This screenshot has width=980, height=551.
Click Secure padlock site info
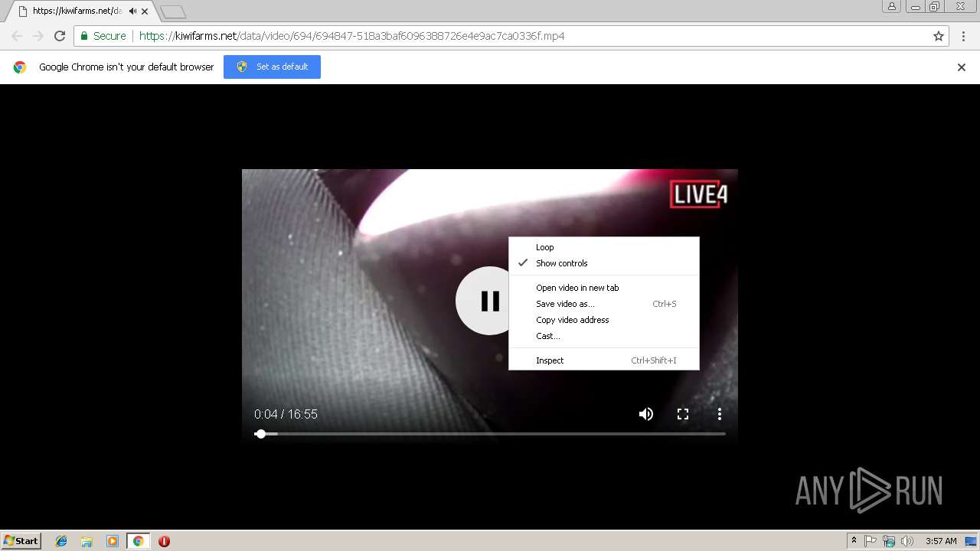click(x=103, y=36)
